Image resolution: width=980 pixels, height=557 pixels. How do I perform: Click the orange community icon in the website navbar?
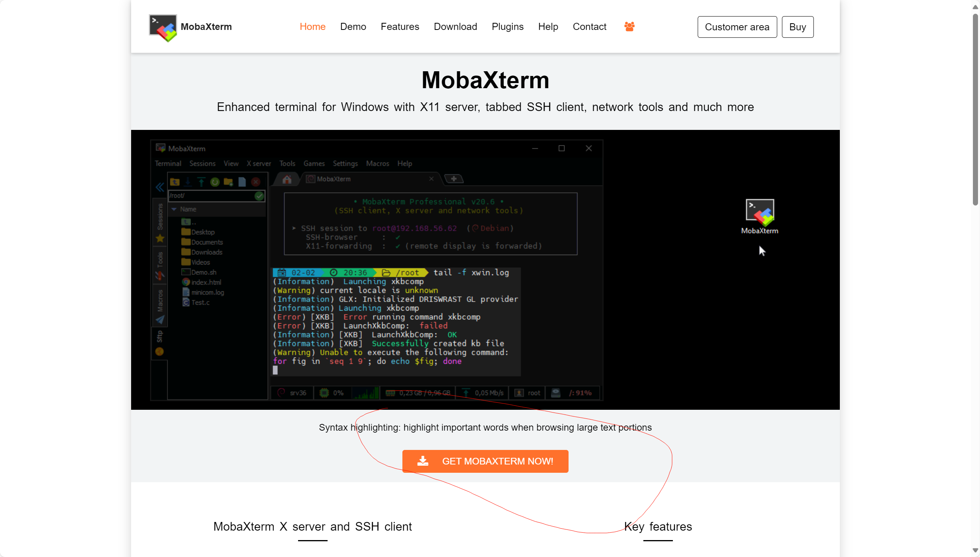point(629,26)
